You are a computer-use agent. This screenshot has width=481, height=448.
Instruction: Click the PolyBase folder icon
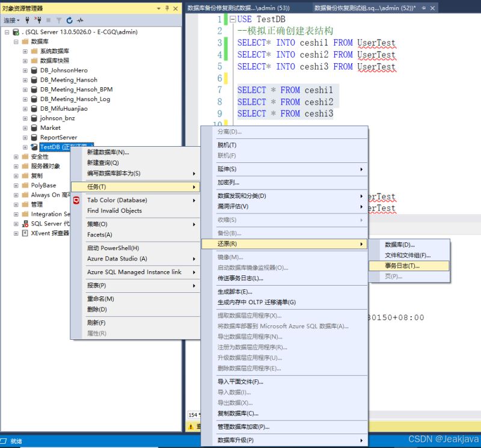25,185
